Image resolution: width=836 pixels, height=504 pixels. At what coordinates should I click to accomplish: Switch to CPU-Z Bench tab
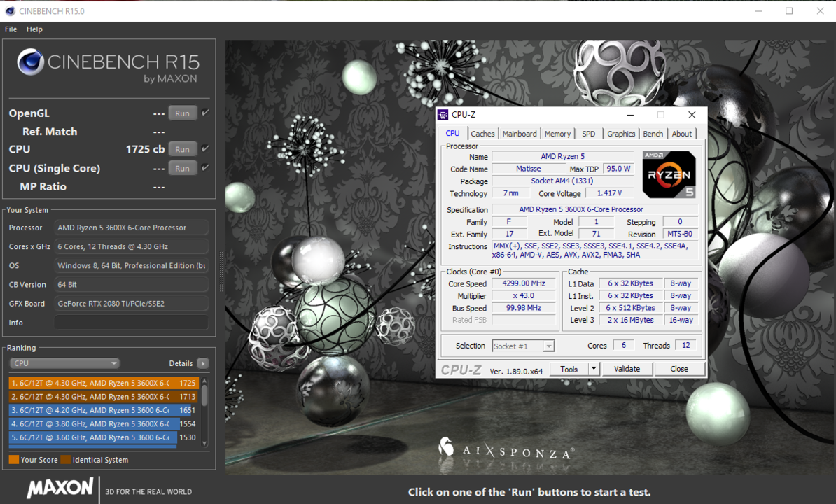[x=653, y=134]
